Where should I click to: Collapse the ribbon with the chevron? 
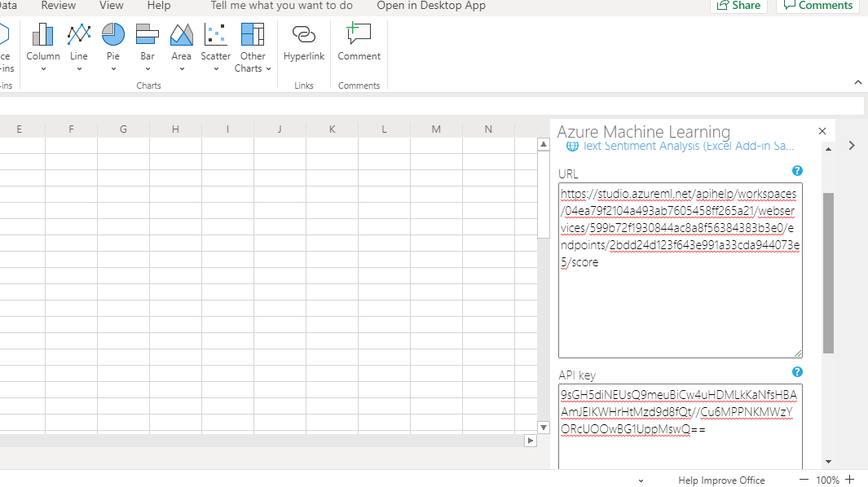pos(857,82)
